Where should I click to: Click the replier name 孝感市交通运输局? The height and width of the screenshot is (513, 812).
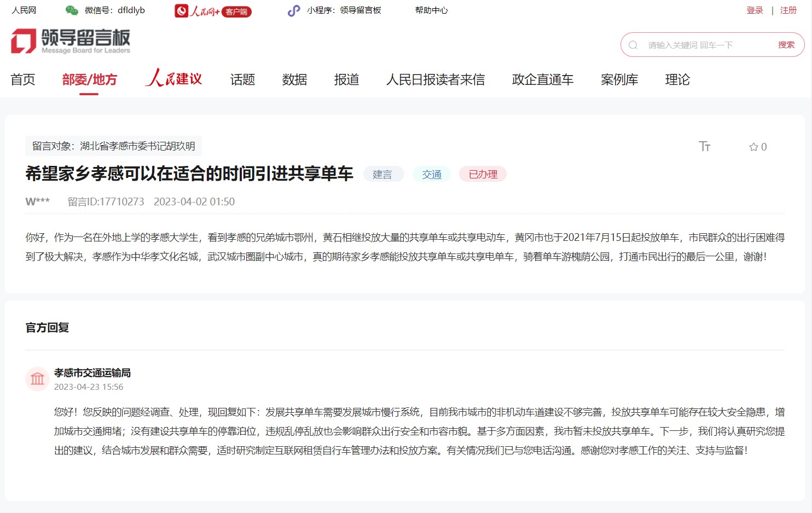(92, 373)
